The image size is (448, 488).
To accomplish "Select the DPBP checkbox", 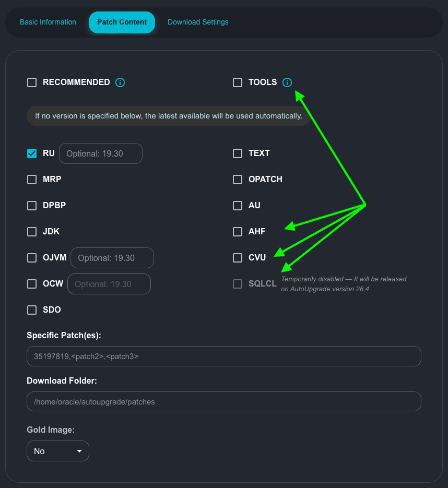I will point(32,206).
